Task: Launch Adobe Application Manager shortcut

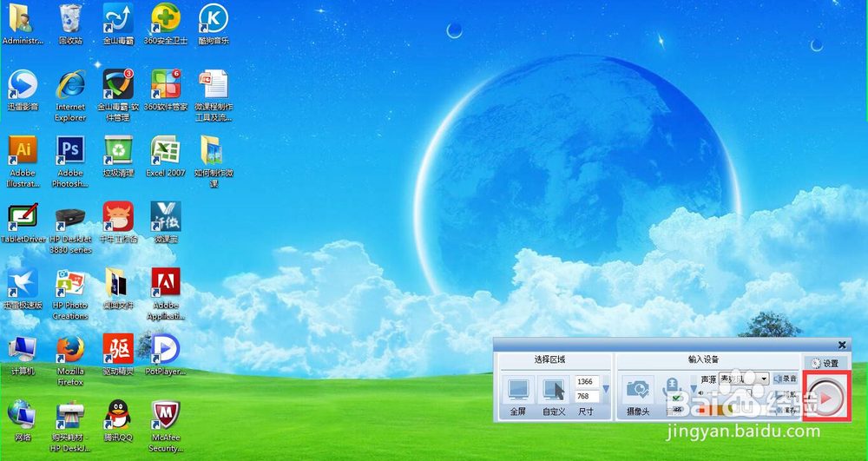Action: tap(166, 293)
